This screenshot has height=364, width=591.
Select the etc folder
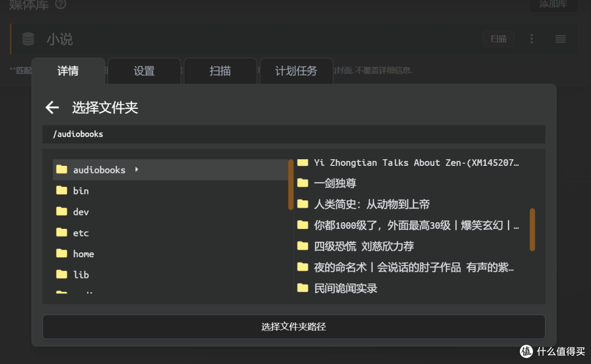[x=80, y=233]
